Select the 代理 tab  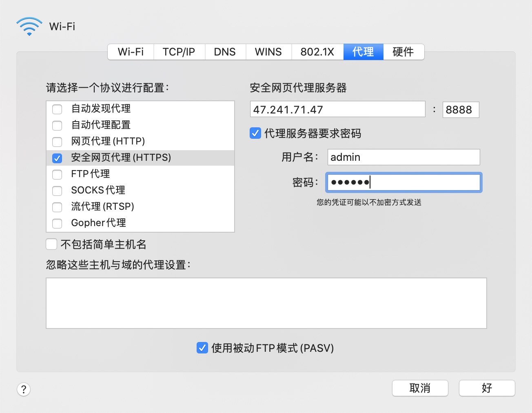[x=363, y=52]
